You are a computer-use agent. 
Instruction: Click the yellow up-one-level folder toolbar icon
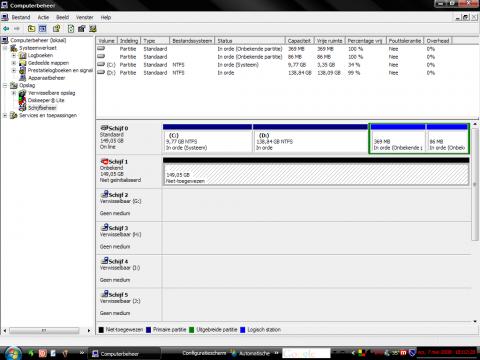[31, 29]
